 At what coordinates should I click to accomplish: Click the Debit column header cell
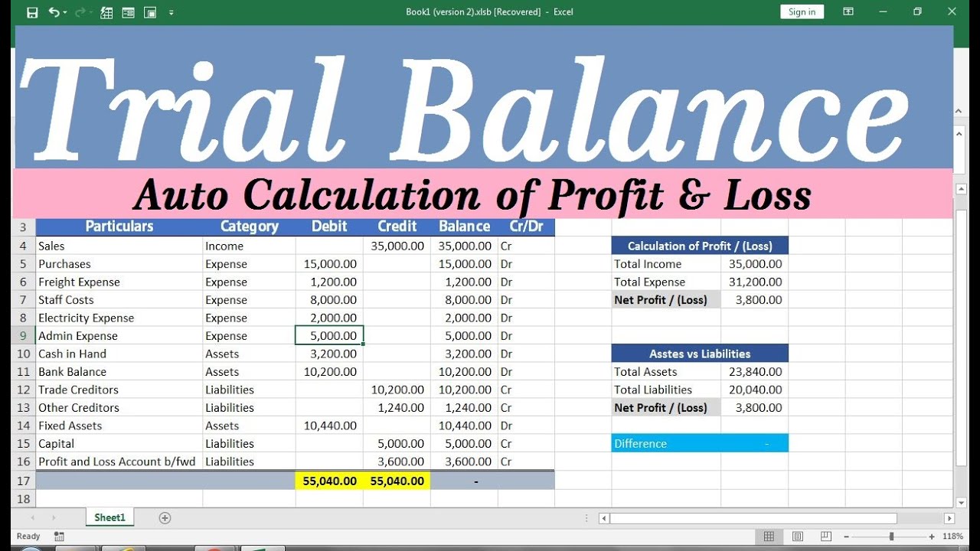(x=329, y=227)
